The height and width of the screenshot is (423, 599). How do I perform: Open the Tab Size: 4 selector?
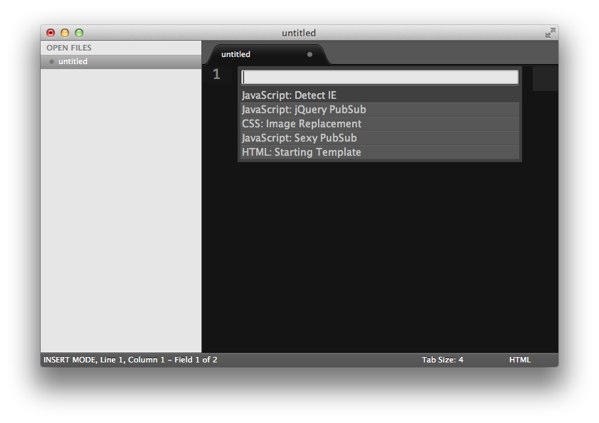pyautogui.click(x=442, y=360)
